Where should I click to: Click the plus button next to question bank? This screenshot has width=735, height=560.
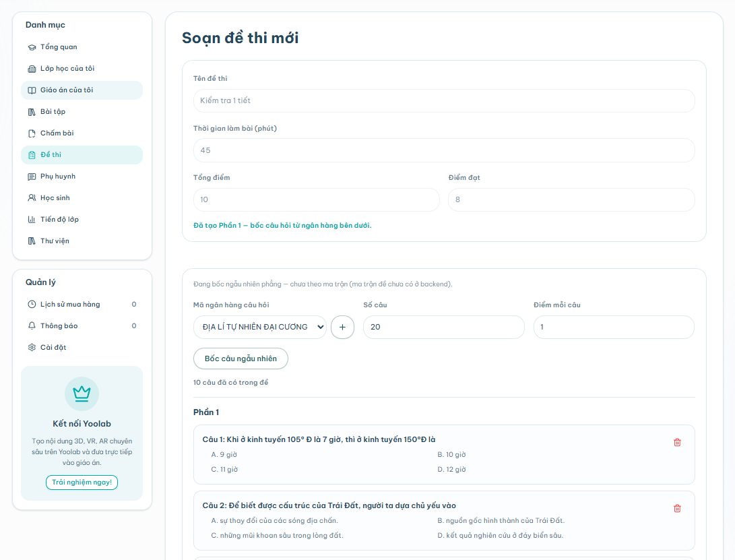pos(343,327)
